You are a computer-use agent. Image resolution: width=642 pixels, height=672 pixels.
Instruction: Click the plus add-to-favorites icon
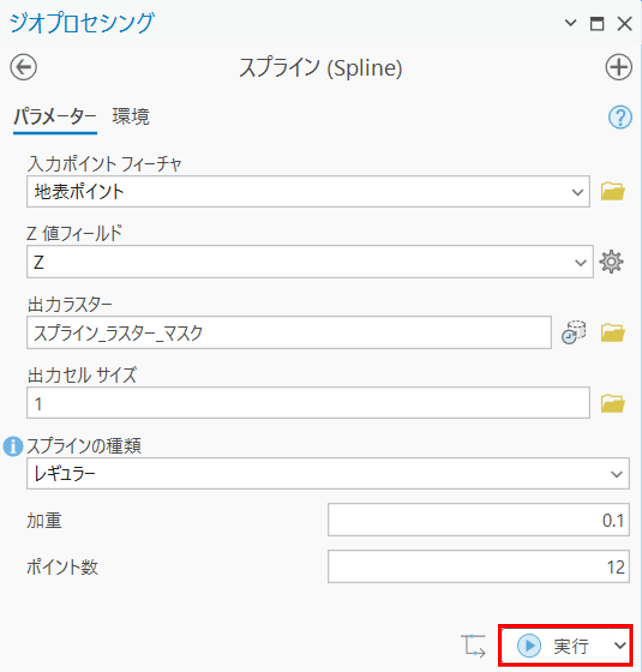[618, 67]
